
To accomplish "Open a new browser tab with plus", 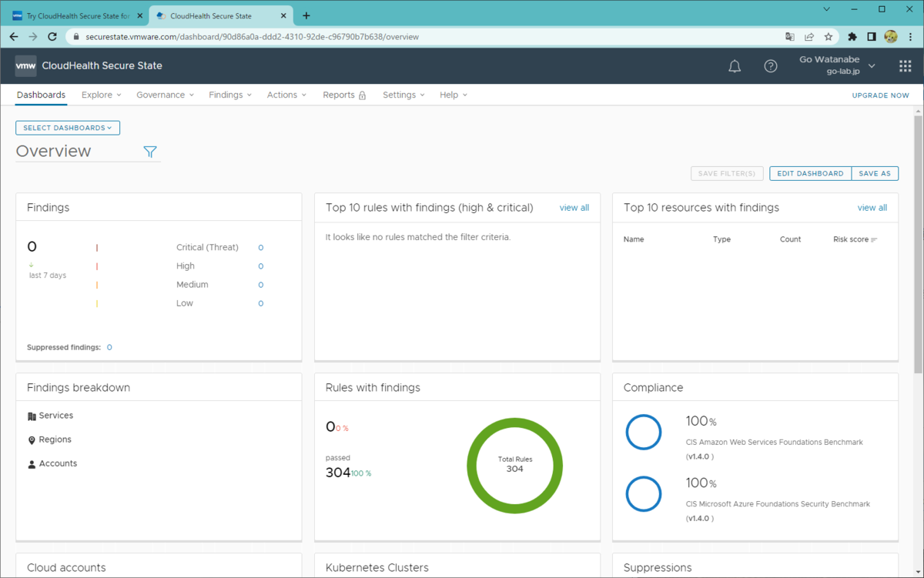I will (x=306, y=15).
